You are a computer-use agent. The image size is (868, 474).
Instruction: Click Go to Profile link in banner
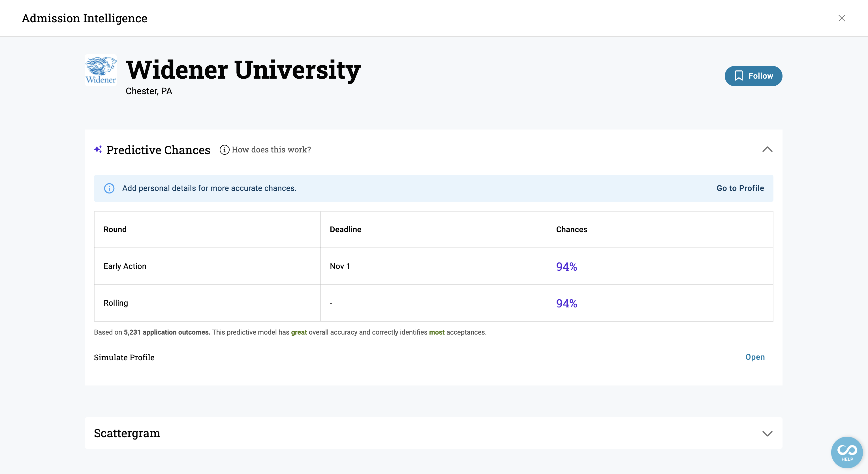tap(741, 188)
